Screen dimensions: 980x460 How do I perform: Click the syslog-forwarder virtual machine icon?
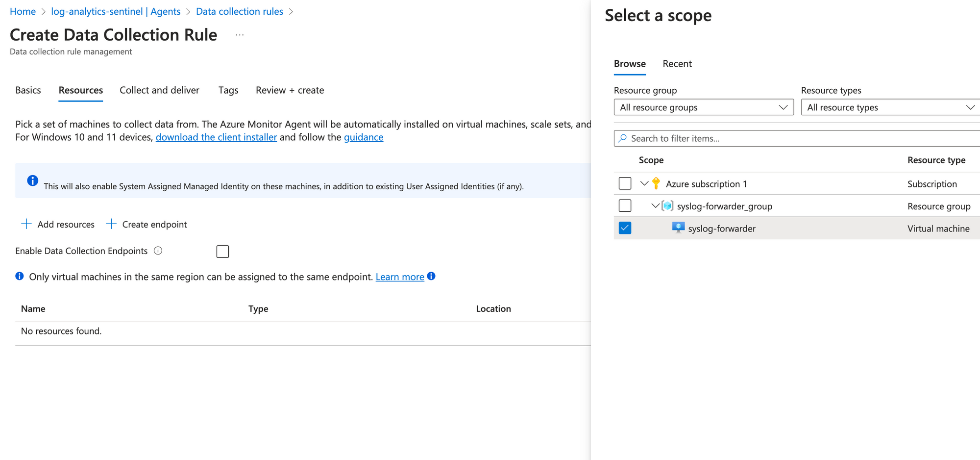tap(678, 228)
